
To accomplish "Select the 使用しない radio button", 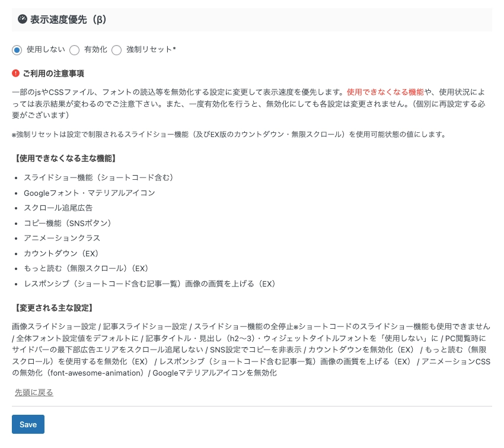I will tap(17, 50).
